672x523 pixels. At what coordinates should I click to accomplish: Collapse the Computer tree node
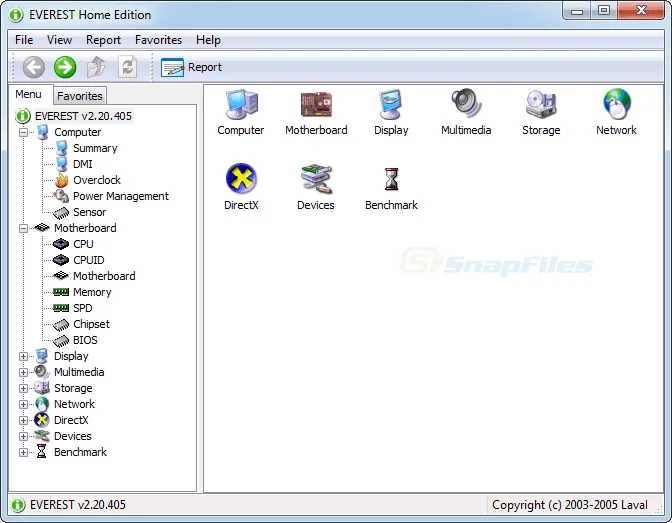pos(24,132)
